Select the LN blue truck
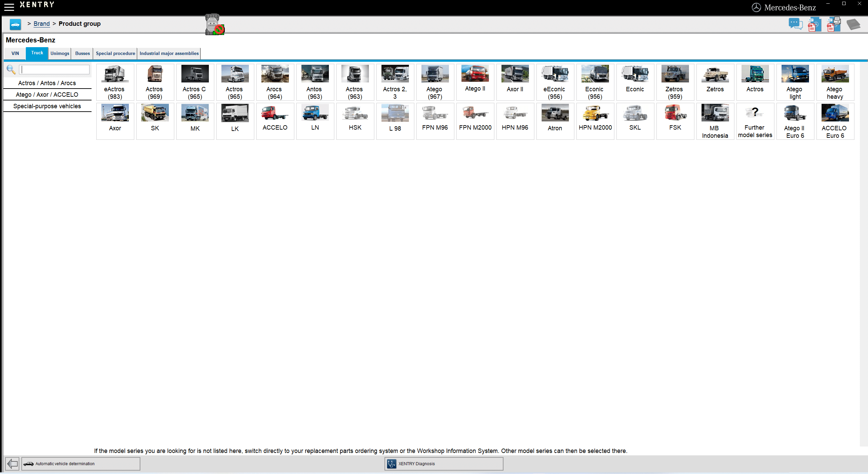This screenshot has width=868, height=474. [315, 121]
